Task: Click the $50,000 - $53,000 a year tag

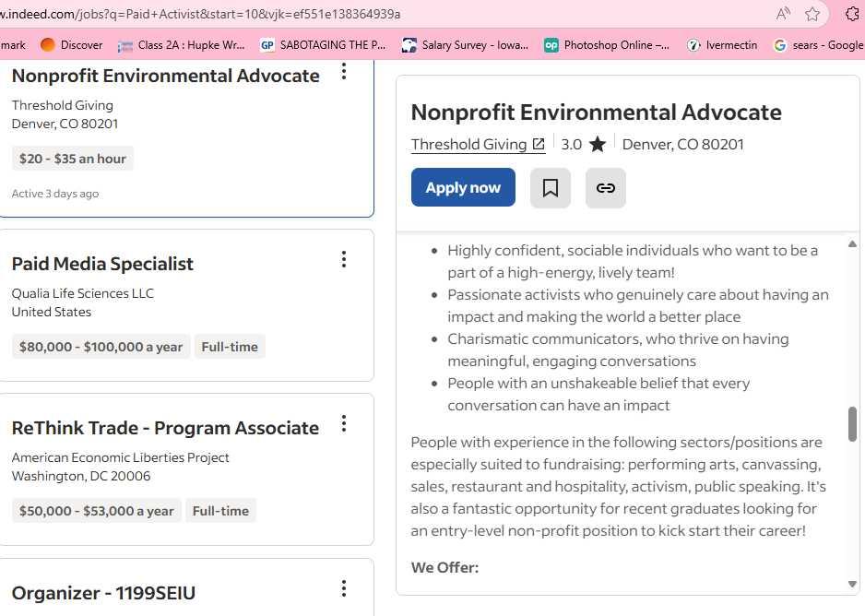Action: point(97,511)
